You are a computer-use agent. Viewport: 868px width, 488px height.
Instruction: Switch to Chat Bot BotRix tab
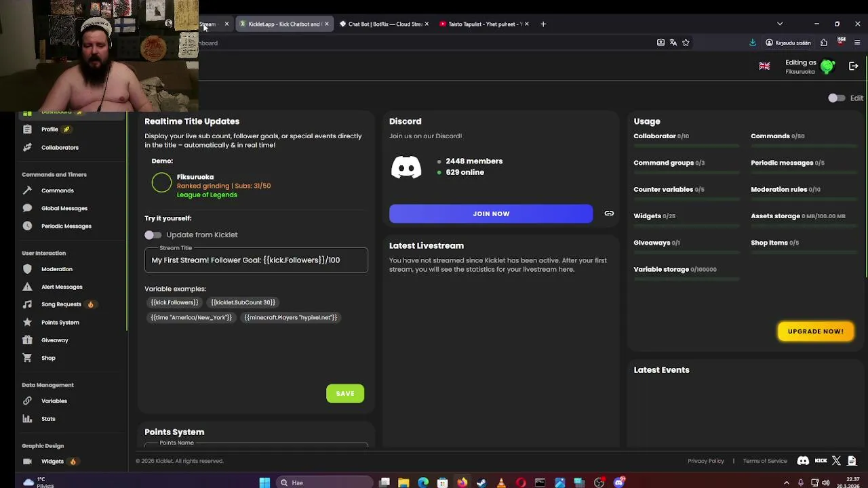coord(384,24)
